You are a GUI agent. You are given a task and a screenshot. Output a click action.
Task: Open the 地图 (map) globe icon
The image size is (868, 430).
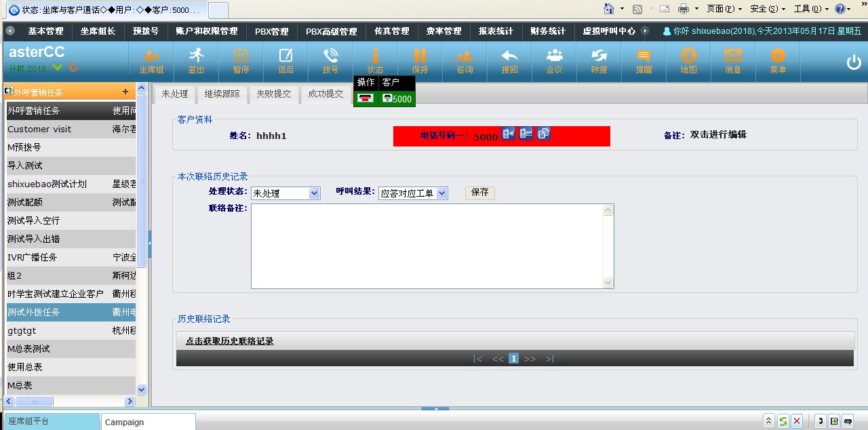[x=688, y=60]
